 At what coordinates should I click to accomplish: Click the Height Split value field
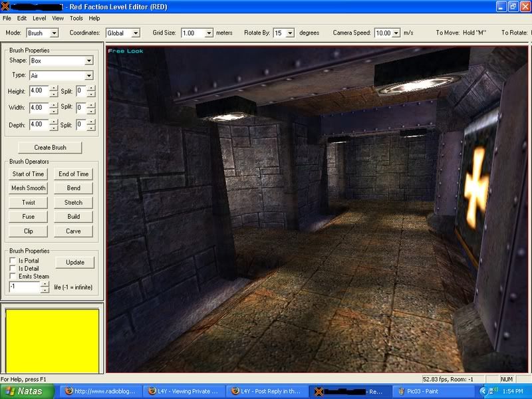[x=81, y=91]
